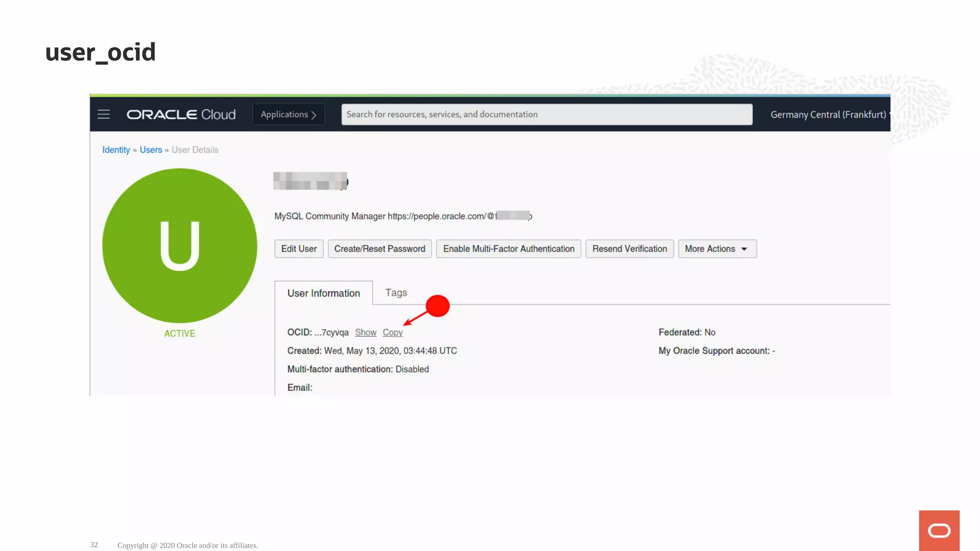
Task: Switch to the Tags tab
Action: click(x=396, y=293)
